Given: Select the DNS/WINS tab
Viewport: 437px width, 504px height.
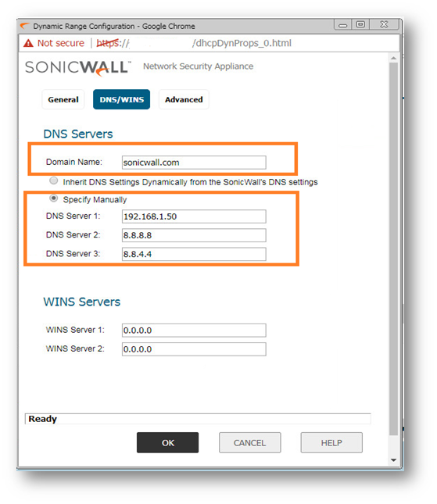Looking at the screenshot, I should (x=121, y=100).
